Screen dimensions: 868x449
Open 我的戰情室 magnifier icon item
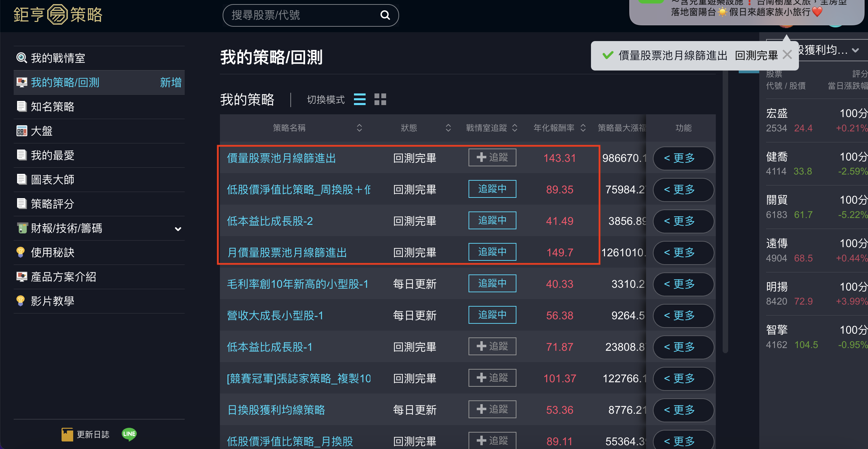[x=22, y=58]
